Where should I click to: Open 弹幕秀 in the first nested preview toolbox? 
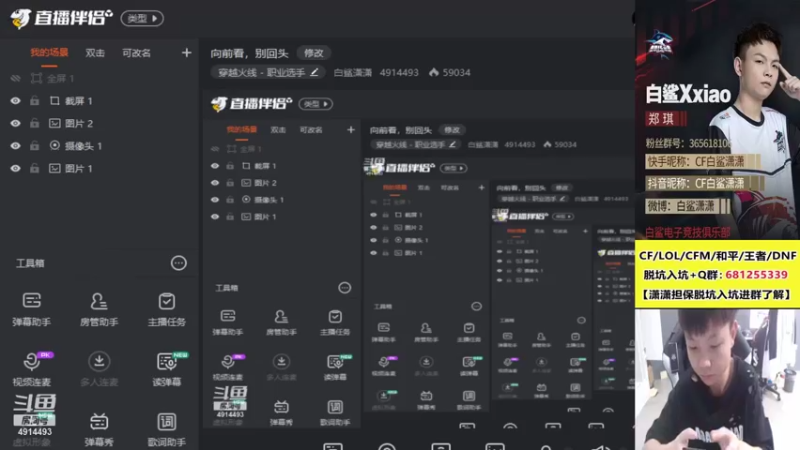(281, 413)
